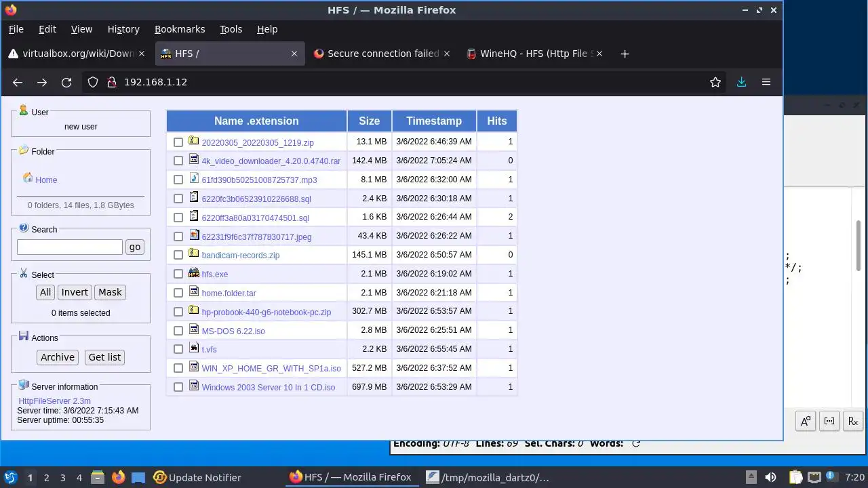Sort by the Hits column header
This screenshot has height=488, width=868.
click(497, 121)
